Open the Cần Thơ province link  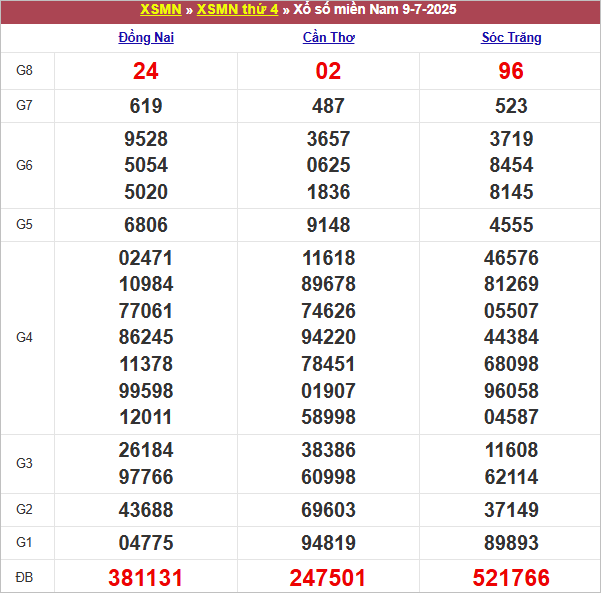[x=328, y=38]
